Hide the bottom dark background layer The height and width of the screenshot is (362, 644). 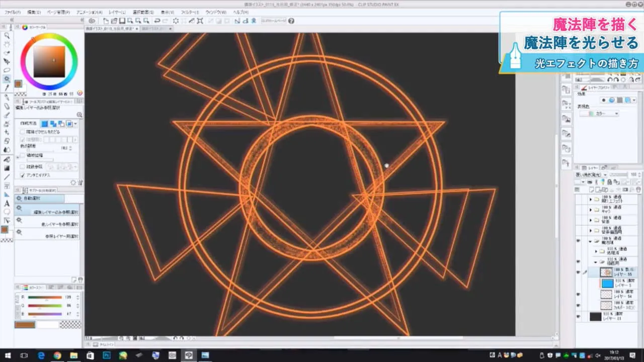578,316
